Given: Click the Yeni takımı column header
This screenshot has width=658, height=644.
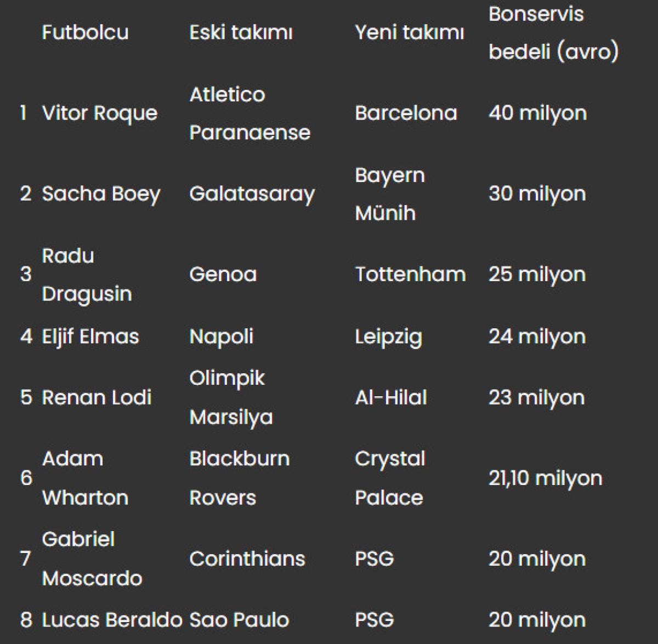Looking at the screenshot, I should (x=409, y=32).
